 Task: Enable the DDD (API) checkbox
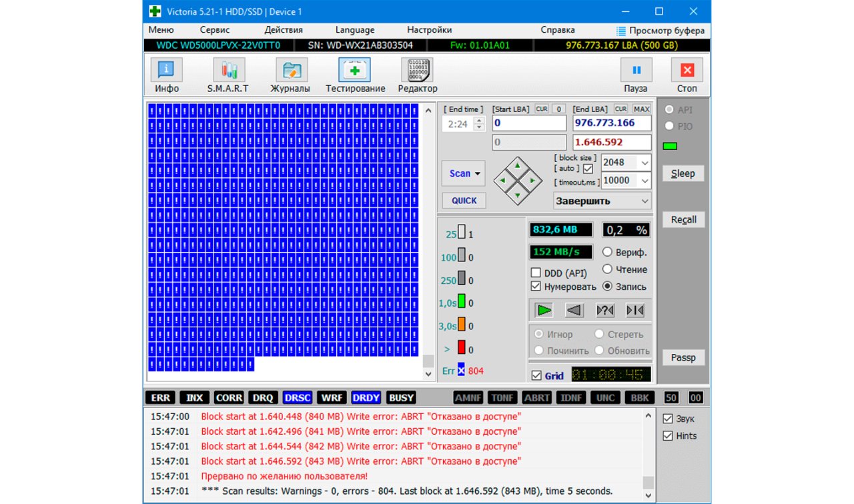(536, 273)
